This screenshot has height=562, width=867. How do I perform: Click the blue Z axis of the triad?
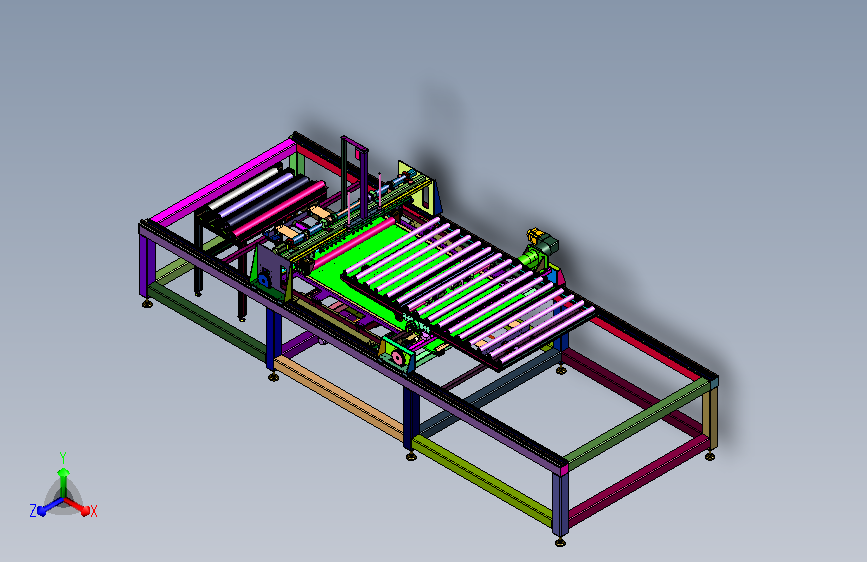coord(50,506)
